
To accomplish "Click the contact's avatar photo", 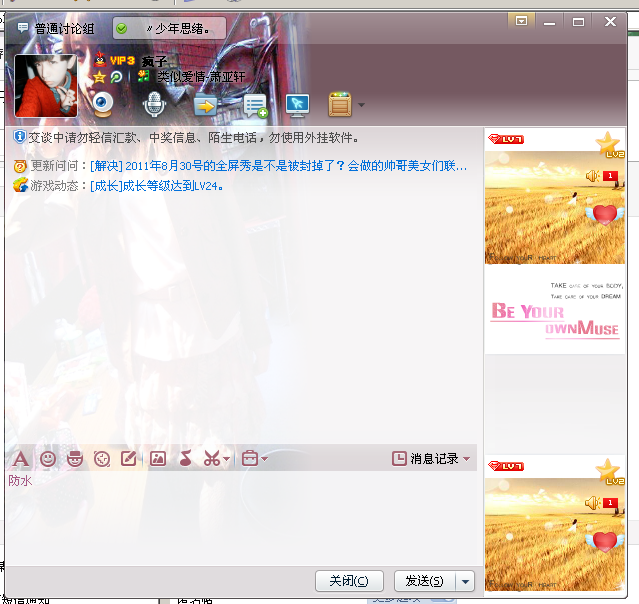I will [46, 86].
